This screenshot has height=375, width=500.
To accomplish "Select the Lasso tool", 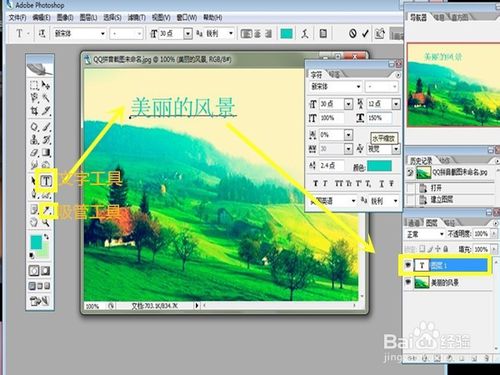I will click(34, 98).
